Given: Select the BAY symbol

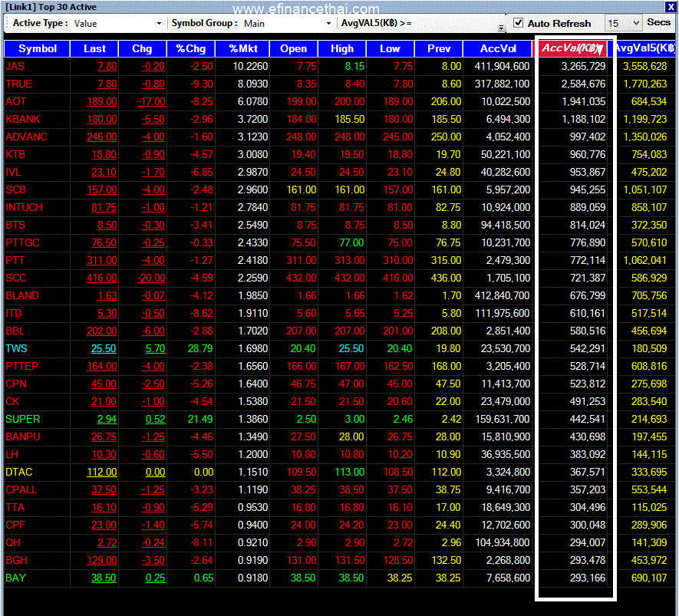Looking at the screenshot, I should (x=15, y=578).
